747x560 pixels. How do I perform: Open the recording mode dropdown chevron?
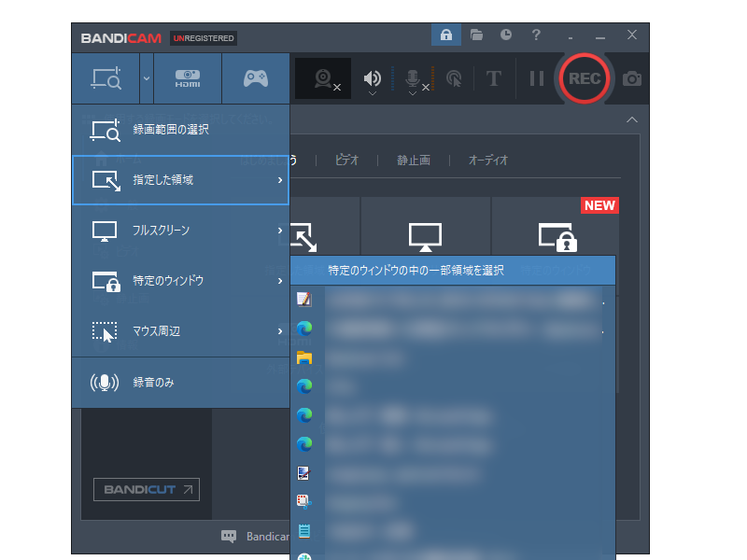click(x=145, y=77)
